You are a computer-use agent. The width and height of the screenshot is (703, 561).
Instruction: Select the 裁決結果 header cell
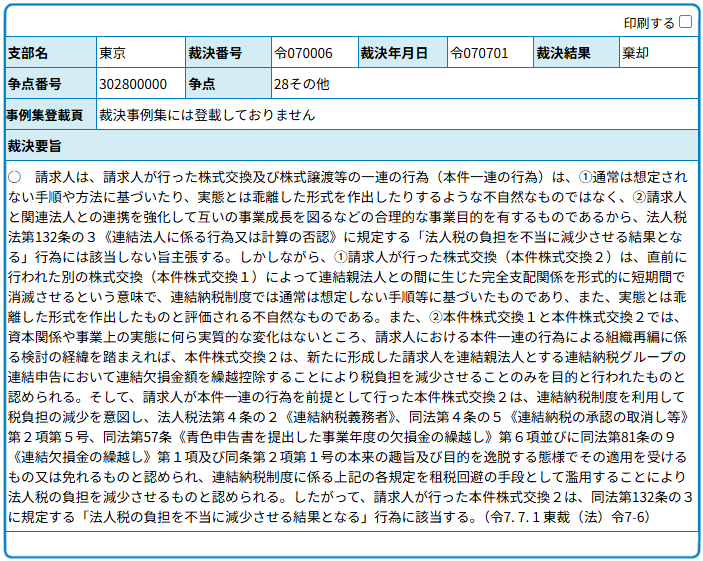pyautogui.click(x=563, y=53)
